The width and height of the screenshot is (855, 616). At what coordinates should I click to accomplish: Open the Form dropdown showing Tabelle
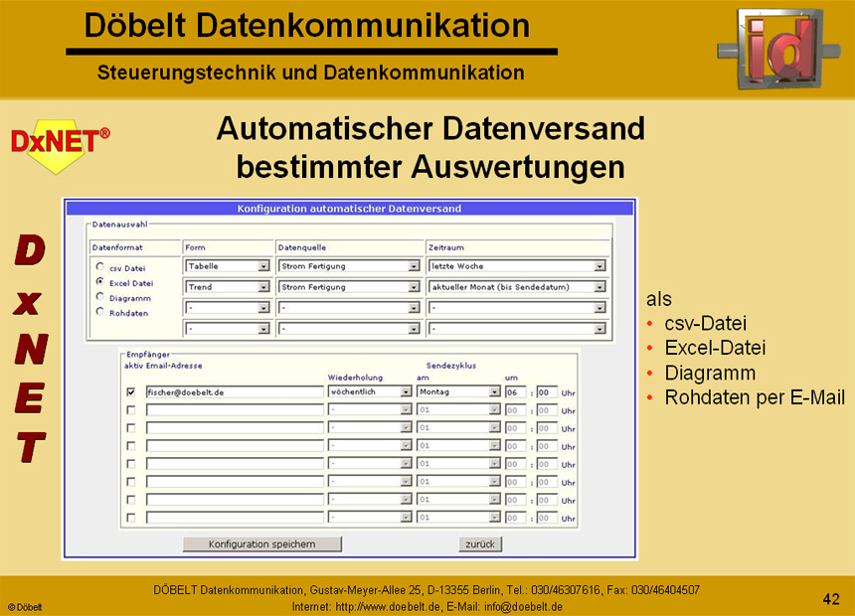pos(228,266)
